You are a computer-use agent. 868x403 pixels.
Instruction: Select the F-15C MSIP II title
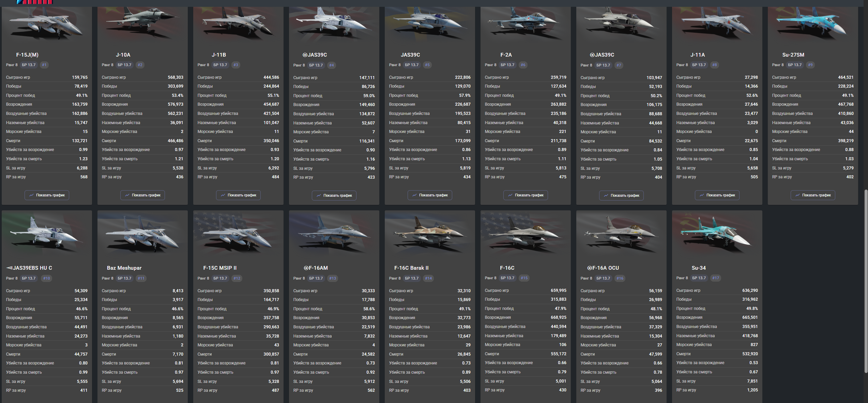click(220, 268)
